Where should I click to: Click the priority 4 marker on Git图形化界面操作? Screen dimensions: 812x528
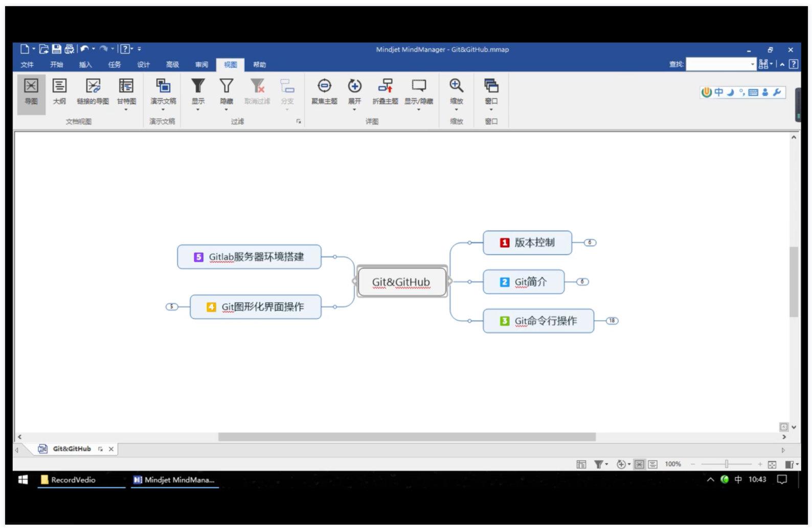click(211, 307)
